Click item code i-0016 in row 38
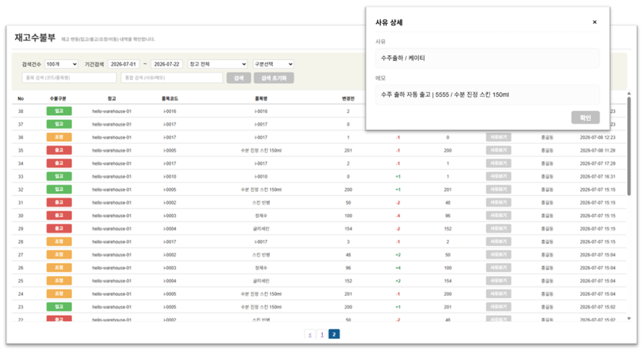The image size is (644, 353). click(x=169, y=111)
